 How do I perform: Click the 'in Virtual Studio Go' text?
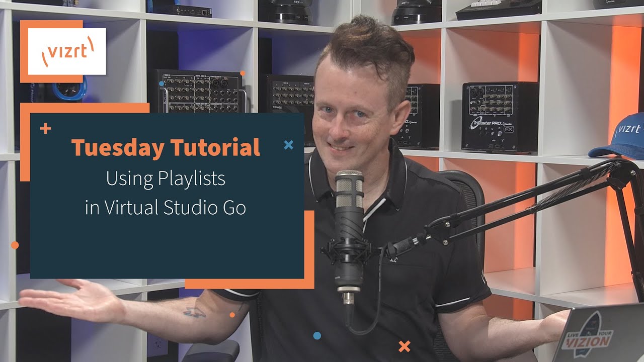(166, 207)
